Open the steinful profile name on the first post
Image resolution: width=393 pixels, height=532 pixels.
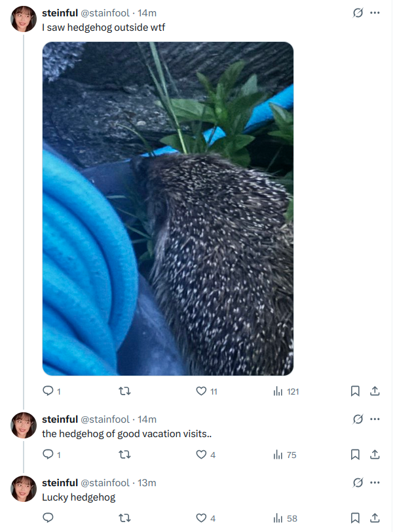coord(60,13)
